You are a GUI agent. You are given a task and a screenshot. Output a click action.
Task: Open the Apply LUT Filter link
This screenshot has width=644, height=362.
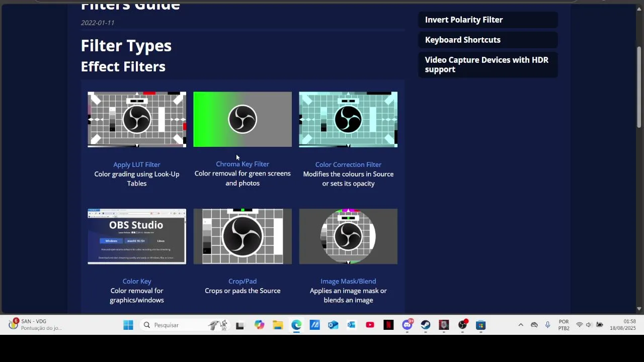coord(137,164)
